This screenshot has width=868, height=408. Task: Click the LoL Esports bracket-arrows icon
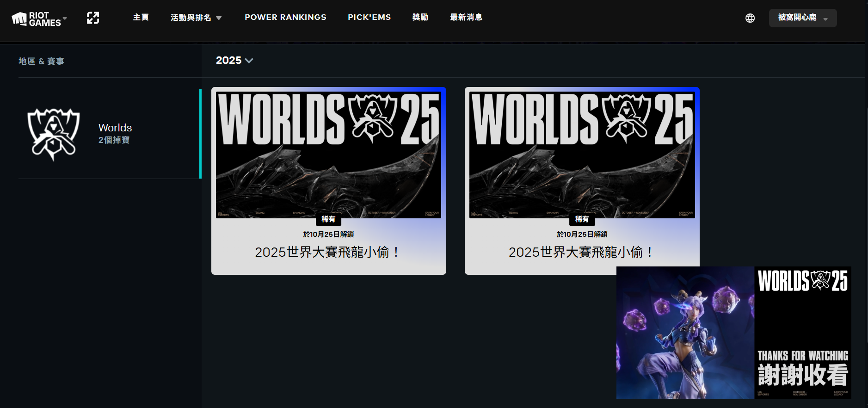pos(93,18)
